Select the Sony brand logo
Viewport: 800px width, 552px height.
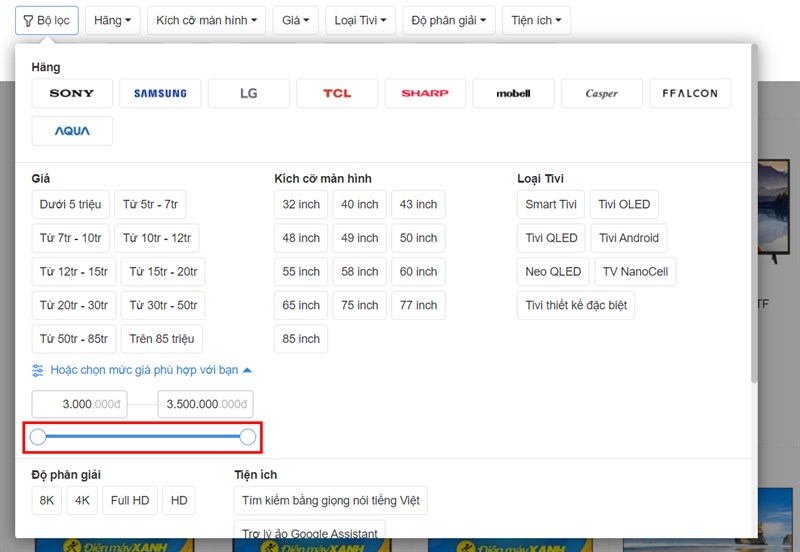tap(72, 94)
